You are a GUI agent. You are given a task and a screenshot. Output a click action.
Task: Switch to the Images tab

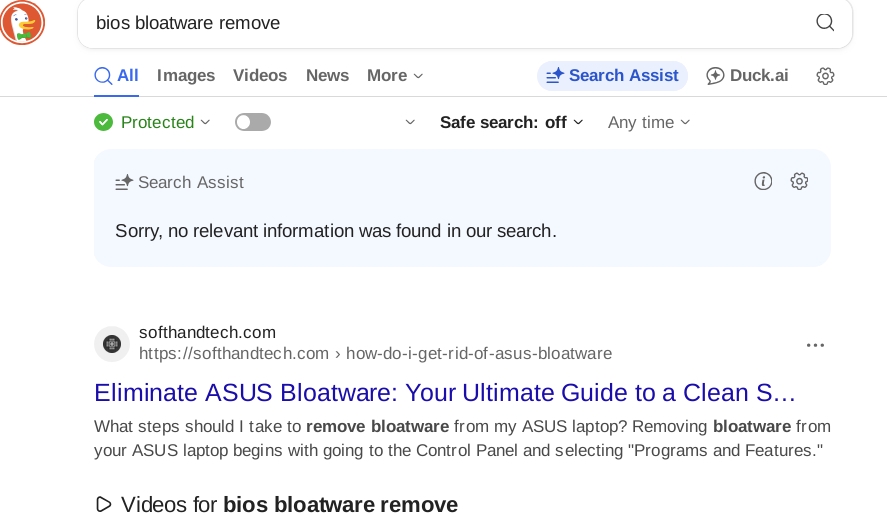[x=186, y=76]
